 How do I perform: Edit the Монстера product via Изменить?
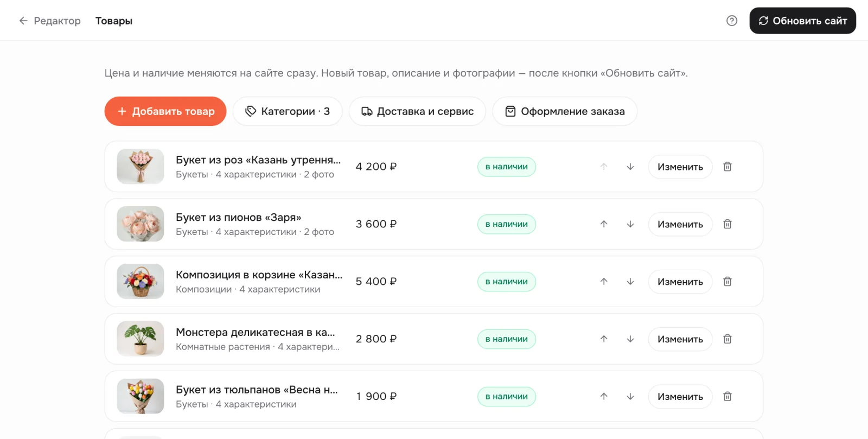pos(680,339)
